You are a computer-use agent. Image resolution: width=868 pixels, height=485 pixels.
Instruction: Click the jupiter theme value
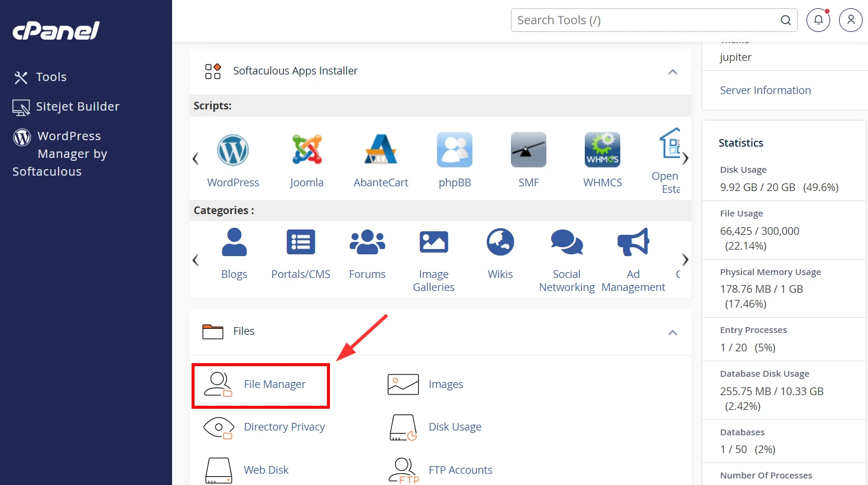click(x=736, y=57)
